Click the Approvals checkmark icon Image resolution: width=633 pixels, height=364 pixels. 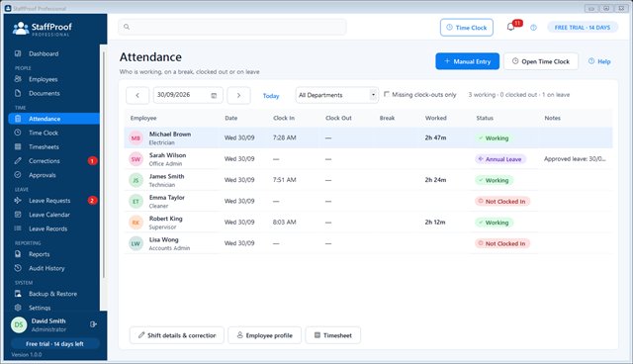click(18, 175)
